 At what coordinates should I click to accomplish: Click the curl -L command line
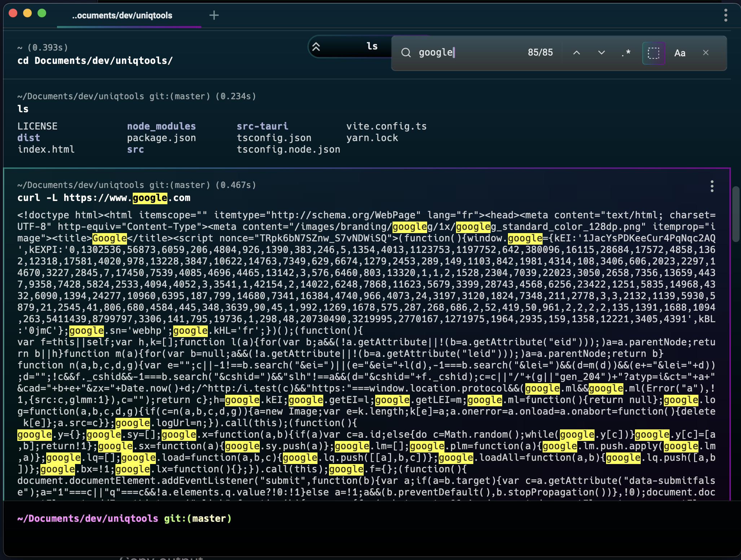tap(104, 198)
